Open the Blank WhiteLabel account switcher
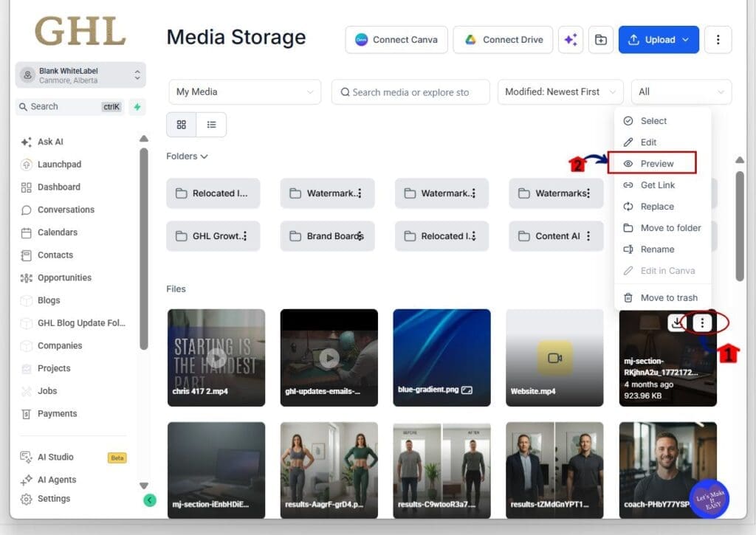This screenshot has height=535, width=756. (x=80, y=75)
